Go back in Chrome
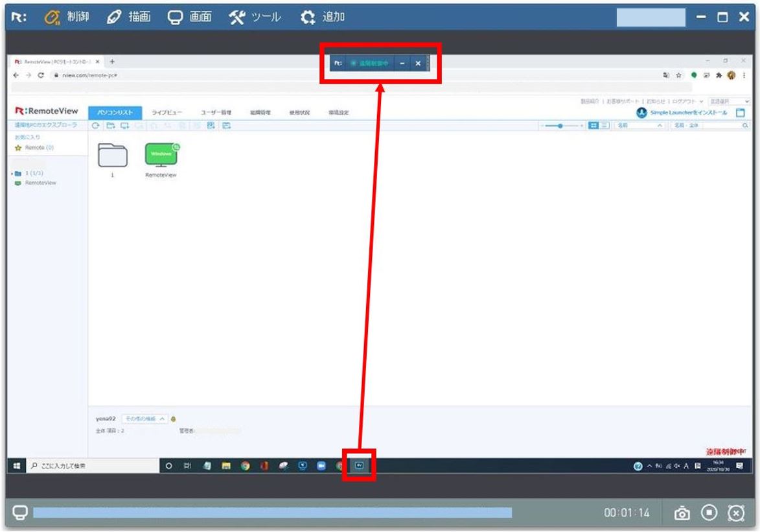Screen dimensions: 760x532 click(16, 75)
